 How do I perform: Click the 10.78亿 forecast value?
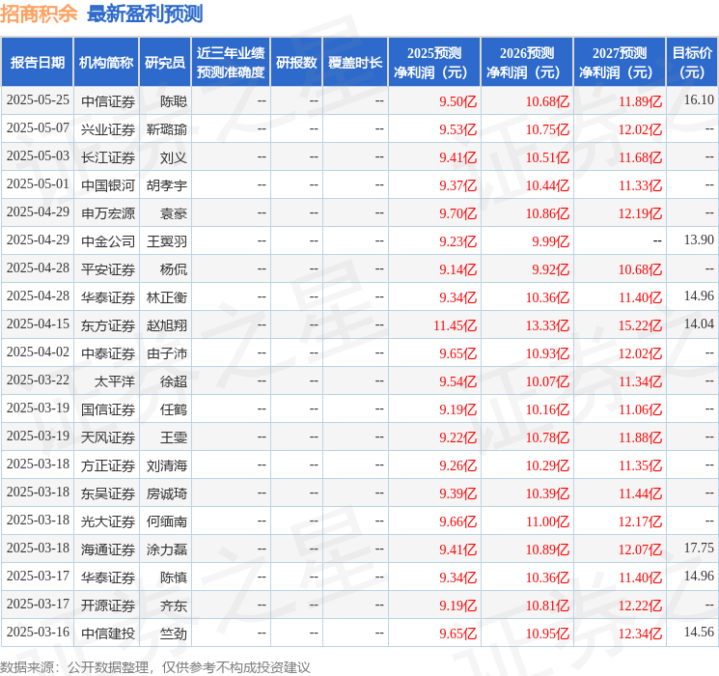(548, 437)
